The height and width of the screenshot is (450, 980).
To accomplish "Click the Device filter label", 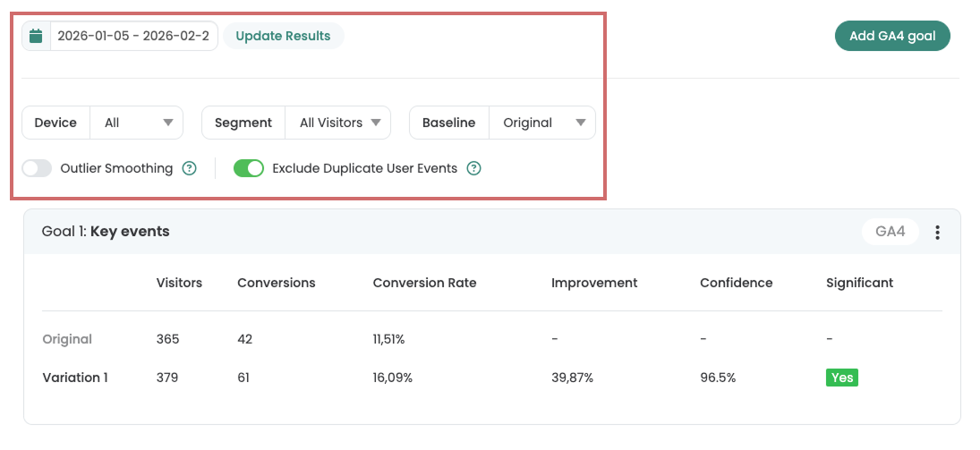I will click(x=55, y=123).
